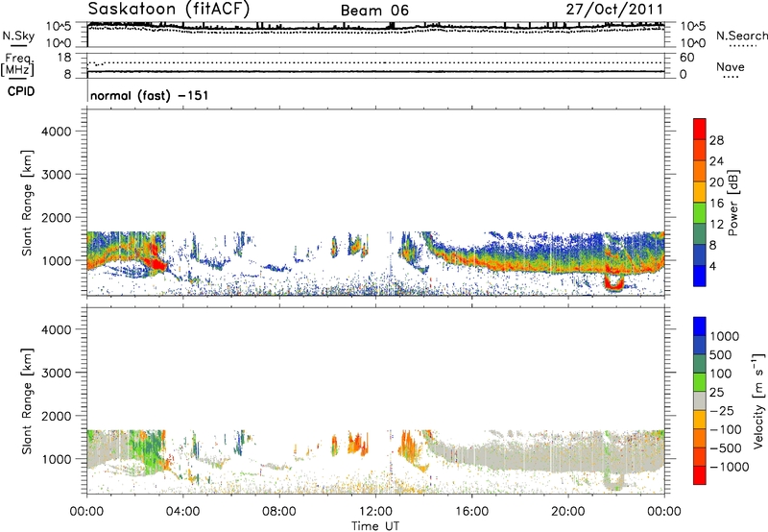Click the N.Search legend label
Viewport: 768px width, 532px height.
tap(741, 36)
